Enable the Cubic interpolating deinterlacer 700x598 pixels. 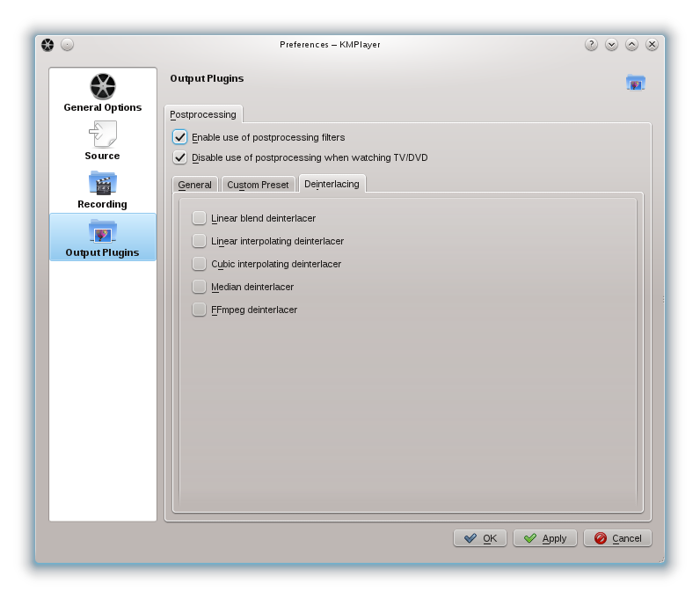(x=199, y=264)
